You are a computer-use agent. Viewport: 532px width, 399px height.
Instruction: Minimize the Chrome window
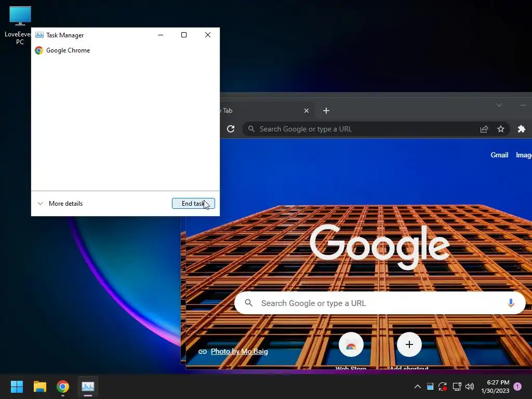(523, 105)
